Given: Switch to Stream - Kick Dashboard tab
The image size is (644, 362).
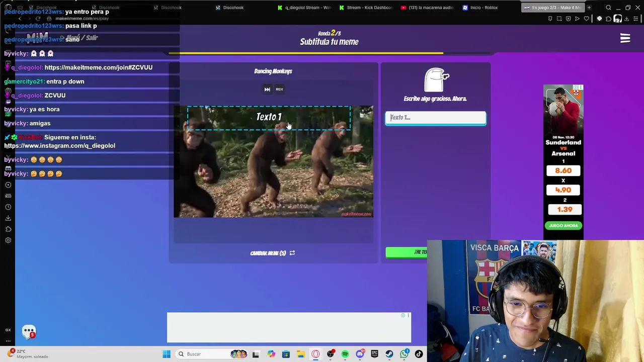Looking at the screenshot, I should click(366, 8).
